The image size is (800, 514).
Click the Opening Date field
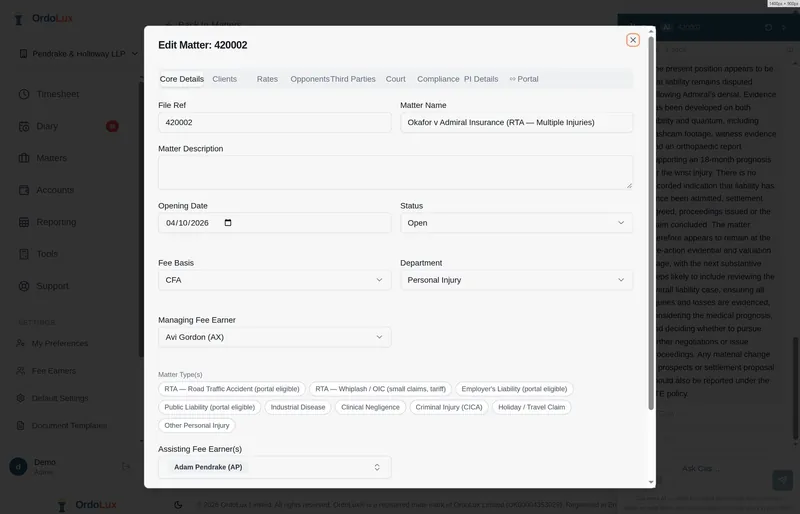coord(274,223)
